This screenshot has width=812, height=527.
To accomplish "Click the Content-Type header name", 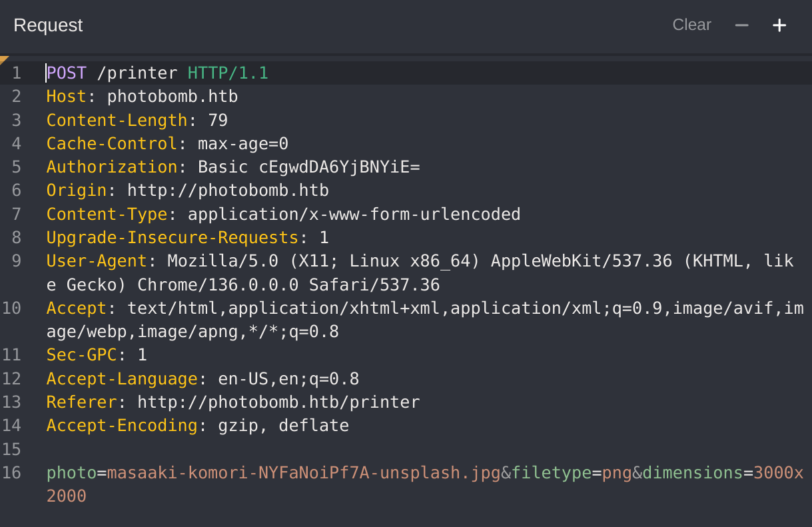I will point(107,214).
